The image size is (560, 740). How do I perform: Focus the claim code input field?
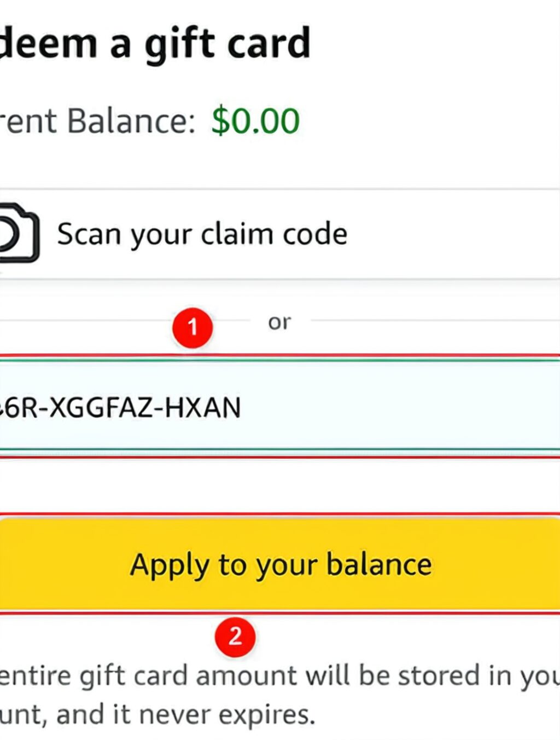(x=280, y=406)
